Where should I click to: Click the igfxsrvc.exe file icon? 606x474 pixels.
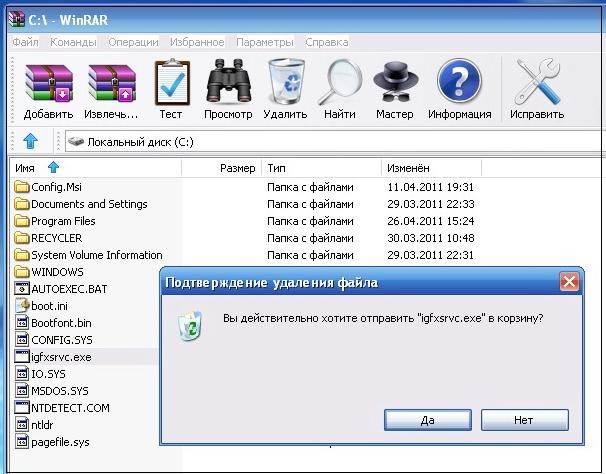[22, 356]
